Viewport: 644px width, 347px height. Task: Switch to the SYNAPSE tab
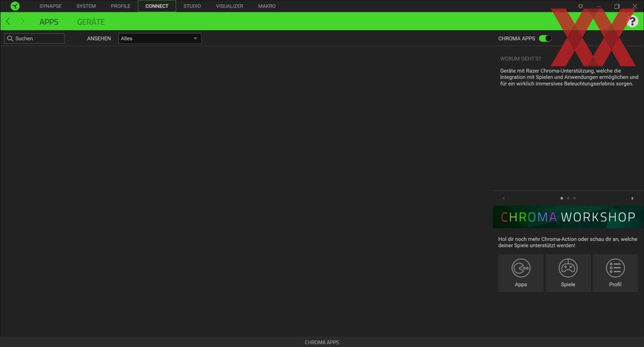51,6
